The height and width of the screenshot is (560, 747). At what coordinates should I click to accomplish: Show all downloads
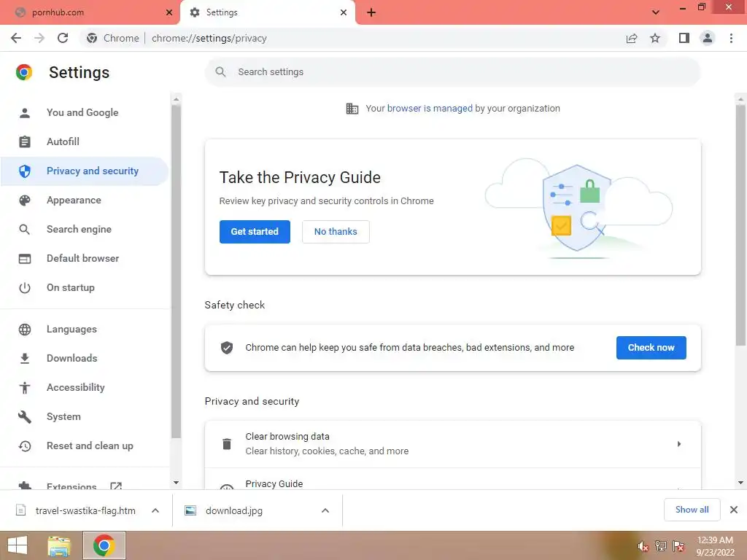pos(692,510)
